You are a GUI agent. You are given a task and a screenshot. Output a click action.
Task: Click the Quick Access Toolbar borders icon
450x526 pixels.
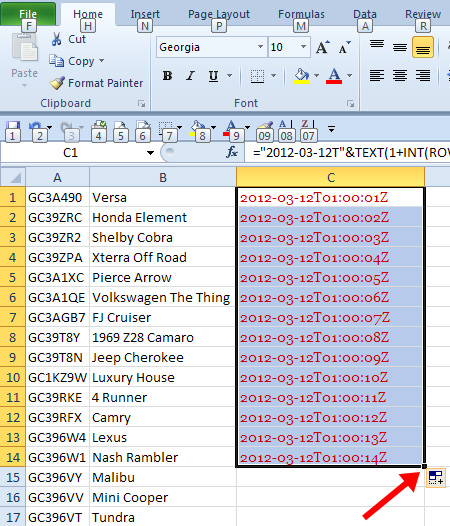point(166,129)
